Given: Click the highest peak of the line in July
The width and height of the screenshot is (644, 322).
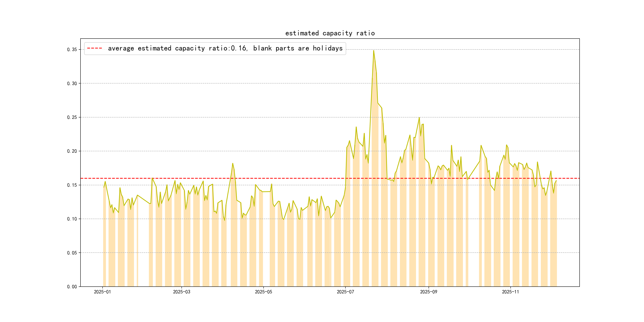Looking at the screenshot, I should [373, 51].
